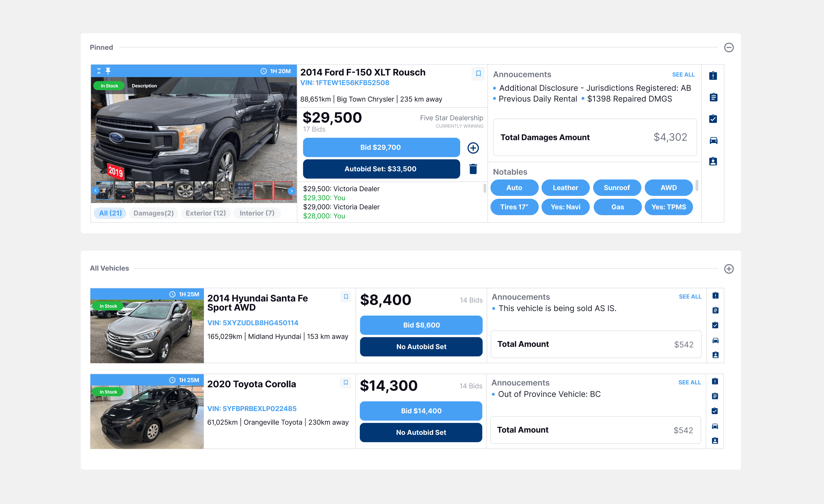Click clipboard checkmark icon on Ford card

pyautogui.click(x=713, y=119)
